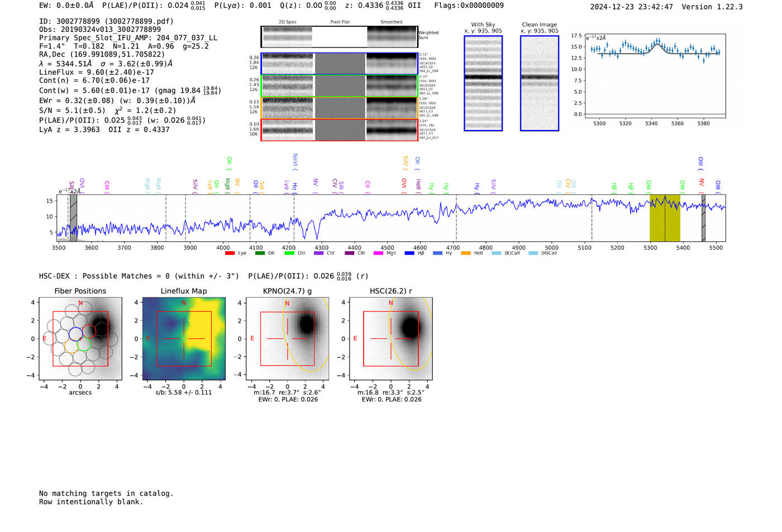Click the red crosshair in Lineflux Map
This screenshot has width=782, height=532.
point(184,338)
